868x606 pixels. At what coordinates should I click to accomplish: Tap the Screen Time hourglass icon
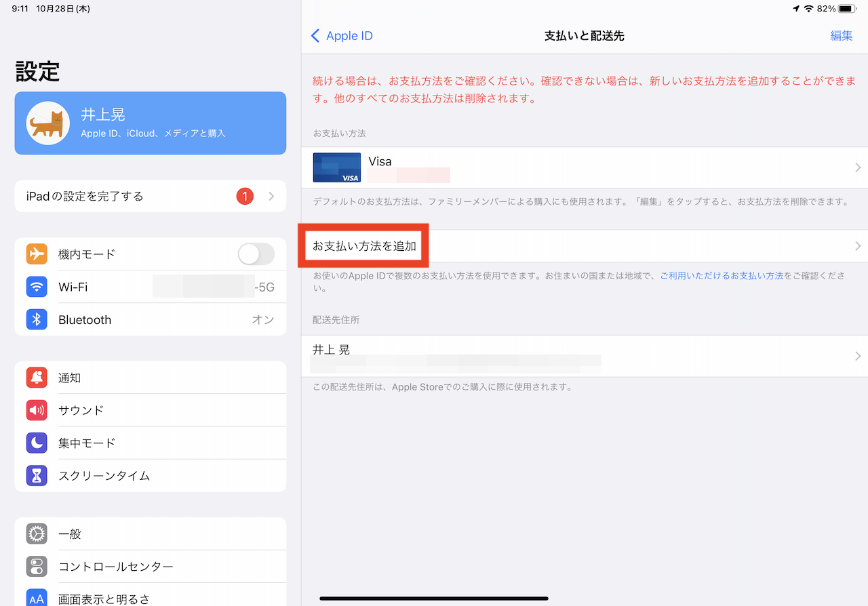(x=37, y=475)
